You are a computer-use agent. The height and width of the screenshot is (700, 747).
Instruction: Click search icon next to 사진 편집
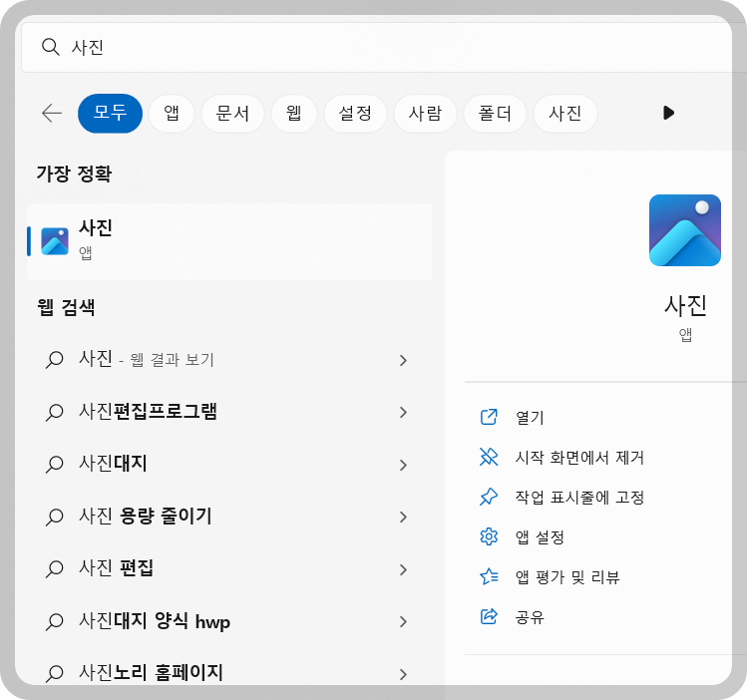point(54,569)
